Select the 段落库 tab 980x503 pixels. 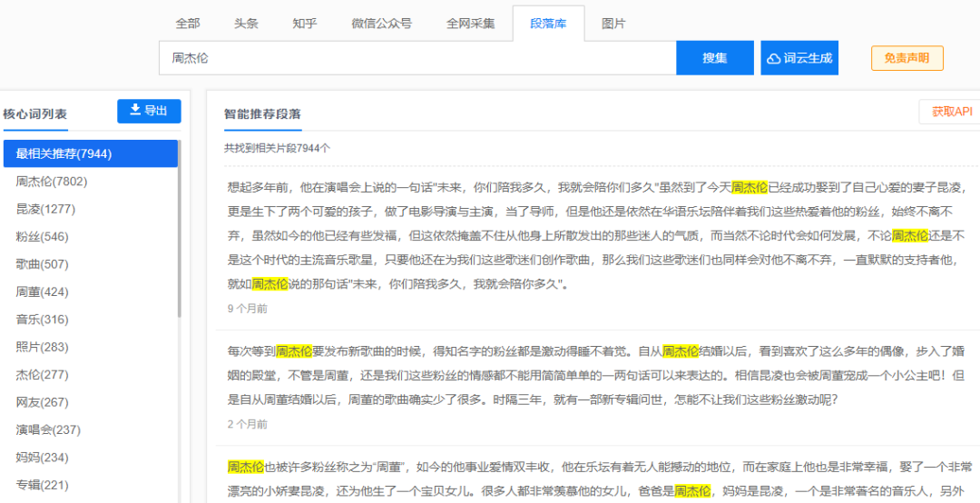click(x=548, y=24)
